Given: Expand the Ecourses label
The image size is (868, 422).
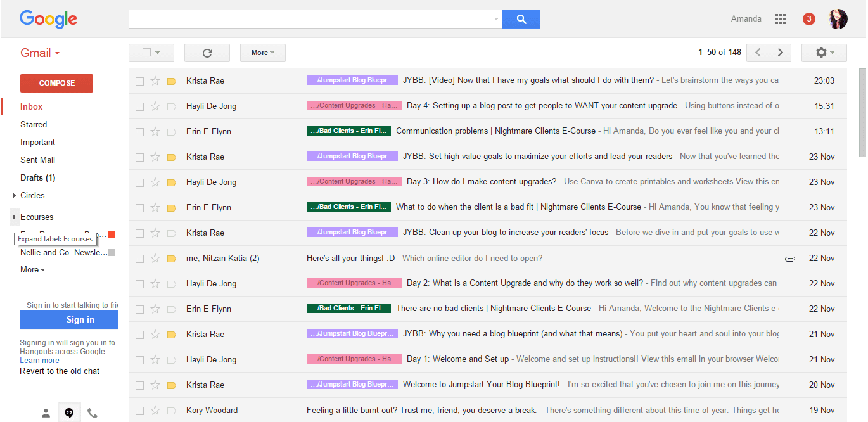Looking at the screenshot, I should click(x=15, y=217).
